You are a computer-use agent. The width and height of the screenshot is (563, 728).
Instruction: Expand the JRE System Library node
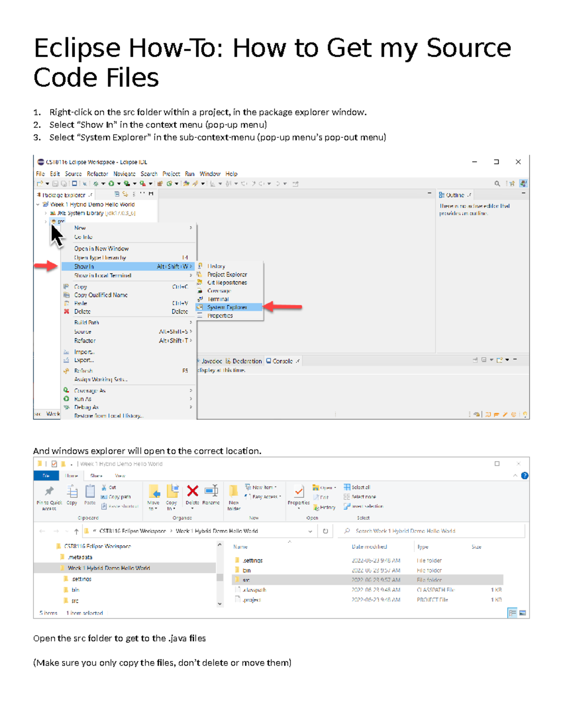(46, 213)
